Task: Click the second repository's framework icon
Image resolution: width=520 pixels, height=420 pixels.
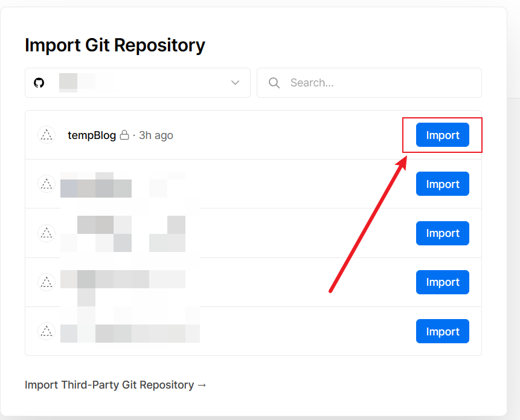Action: [47, 184]
